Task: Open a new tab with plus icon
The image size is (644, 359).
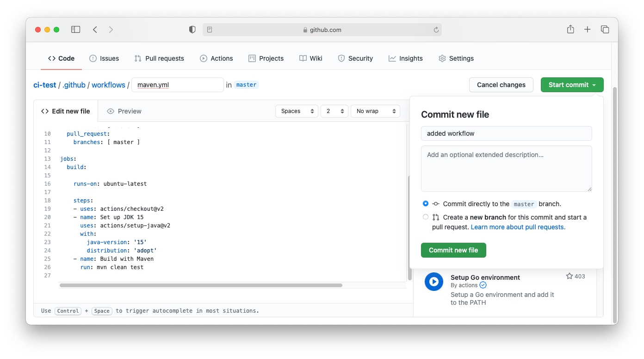Action: (587, 30)
